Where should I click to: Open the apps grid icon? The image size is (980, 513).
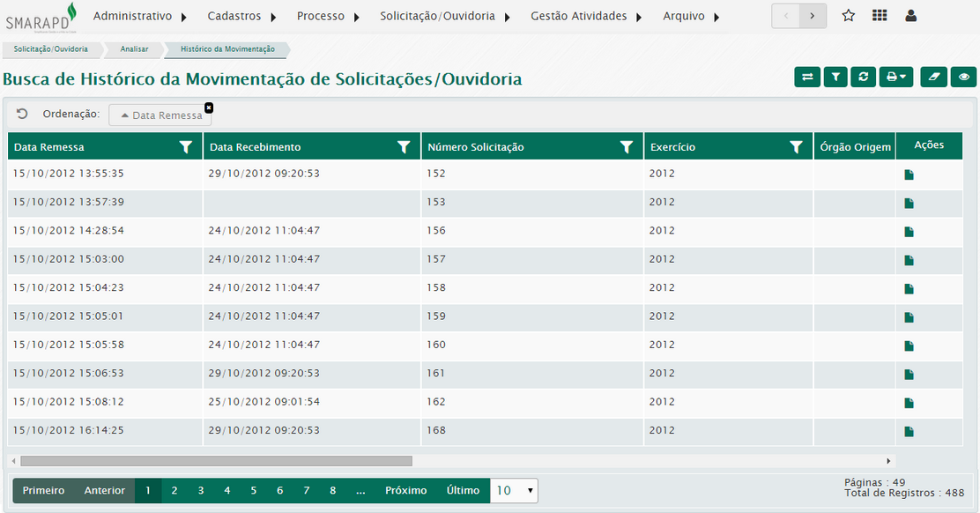click(880, 16)
